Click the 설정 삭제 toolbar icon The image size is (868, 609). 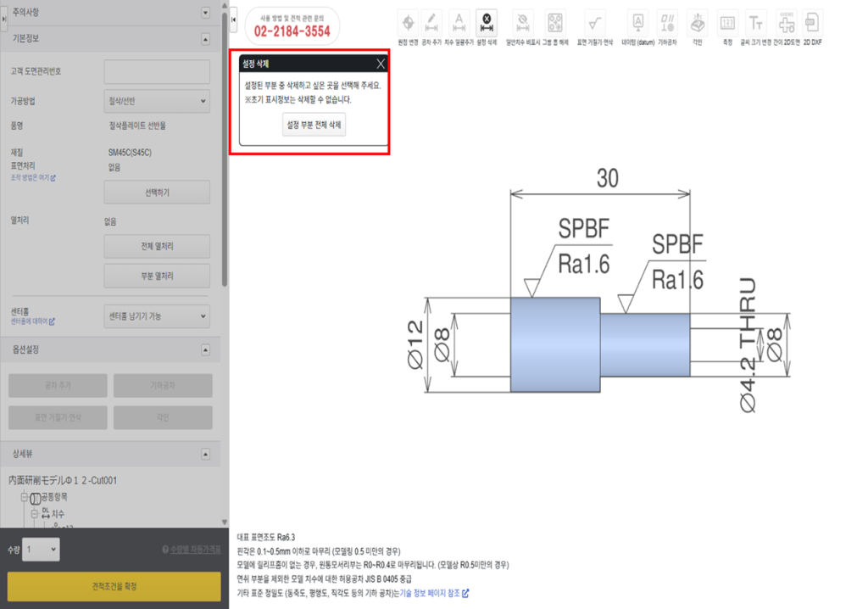tap(487, 23)
